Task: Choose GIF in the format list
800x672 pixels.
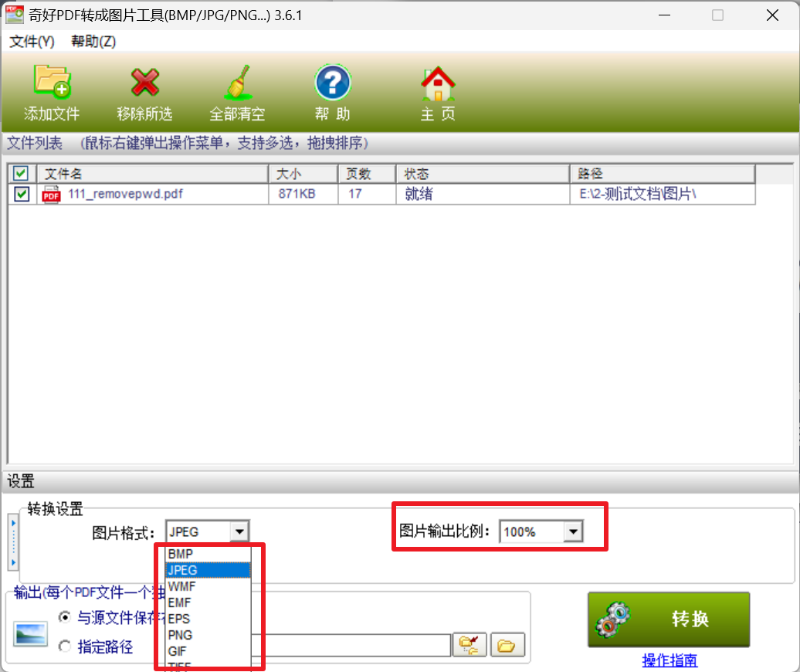Action: (x=208, y=652)
